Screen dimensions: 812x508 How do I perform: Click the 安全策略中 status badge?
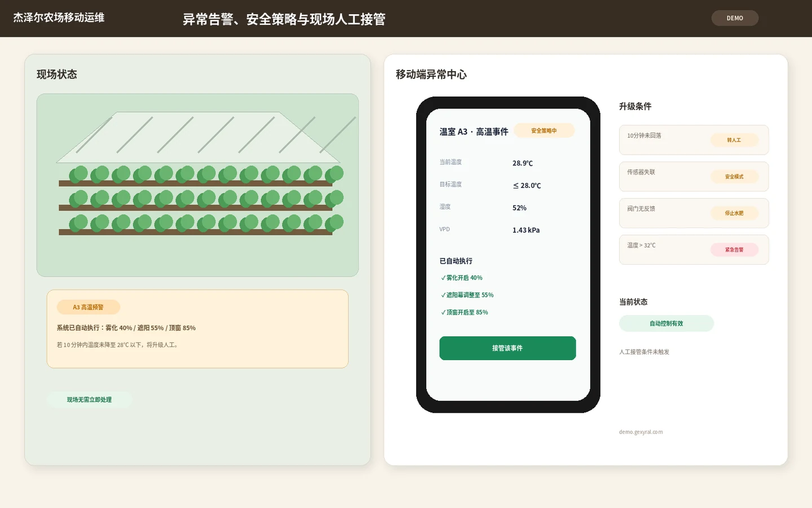[544, 131]
